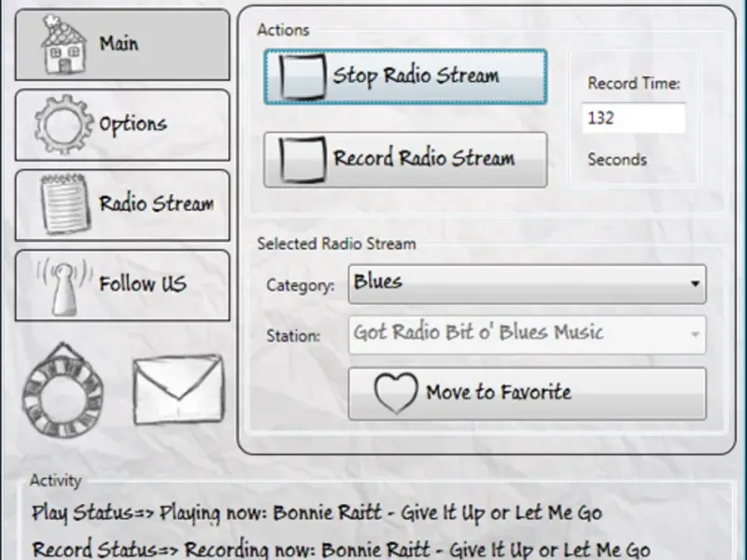Click the notepad icon beside Radio Stream
747x560 pixels.
click(x=64, y=203)
